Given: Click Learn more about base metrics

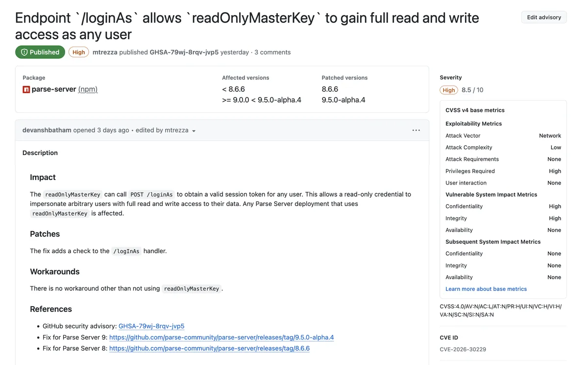Looking at the screenshot, I should pos(486,289).
